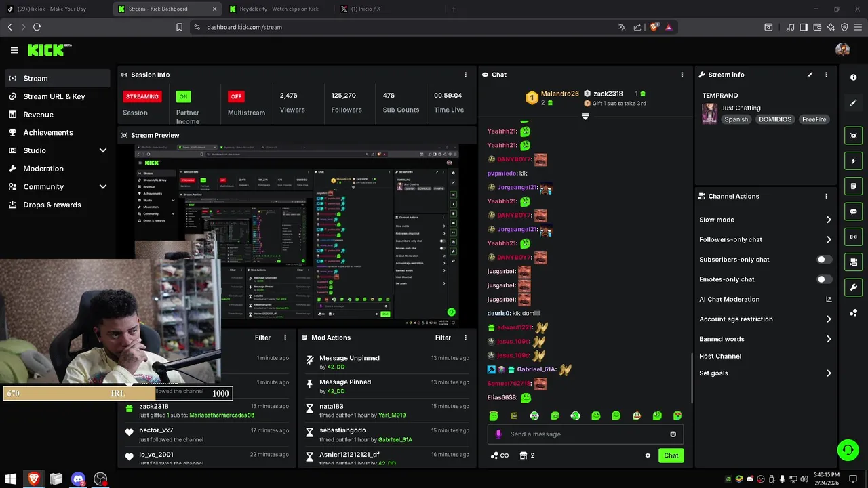The width and height of the screenshot is (868, 488).
Task: Open Stream info three-dot menu
Action: pyautogui.click(x=826, y=75)
